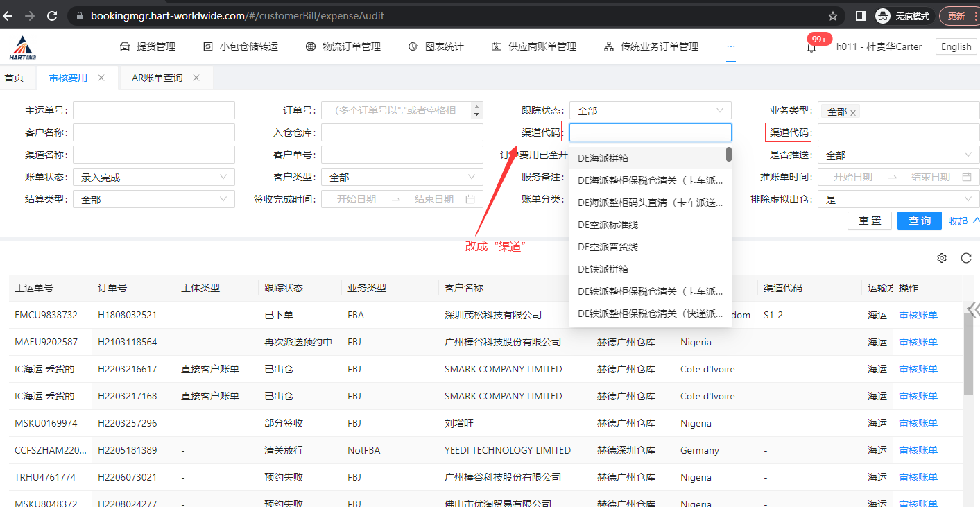
Task: Bookmark this page with the star icon
Action: [833, 16]
